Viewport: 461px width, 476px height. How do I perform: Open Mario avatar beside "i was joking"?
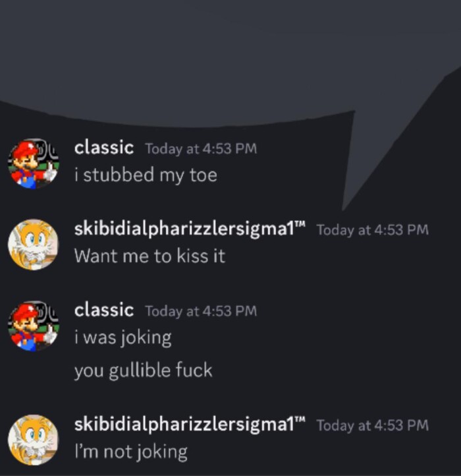click(34, 326)
